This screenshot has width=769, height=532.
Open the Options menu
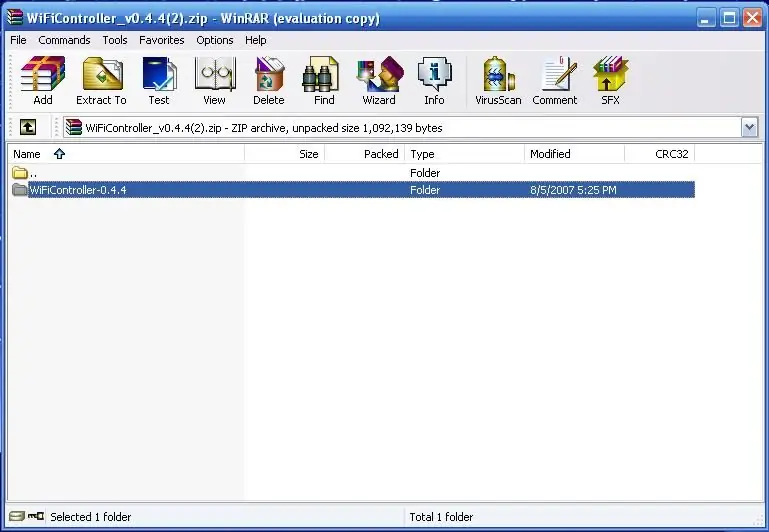click(x=215, y=40)
